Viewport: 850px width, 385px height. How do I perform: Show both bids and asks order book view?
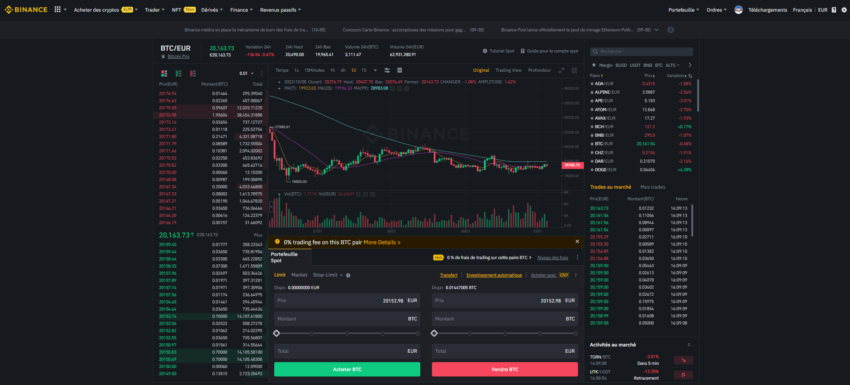click(x=164, y=73)
